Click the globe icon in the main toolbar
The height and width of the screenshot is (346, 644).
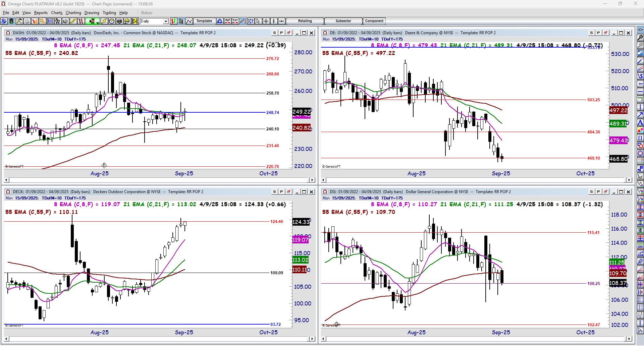point(4,21)
